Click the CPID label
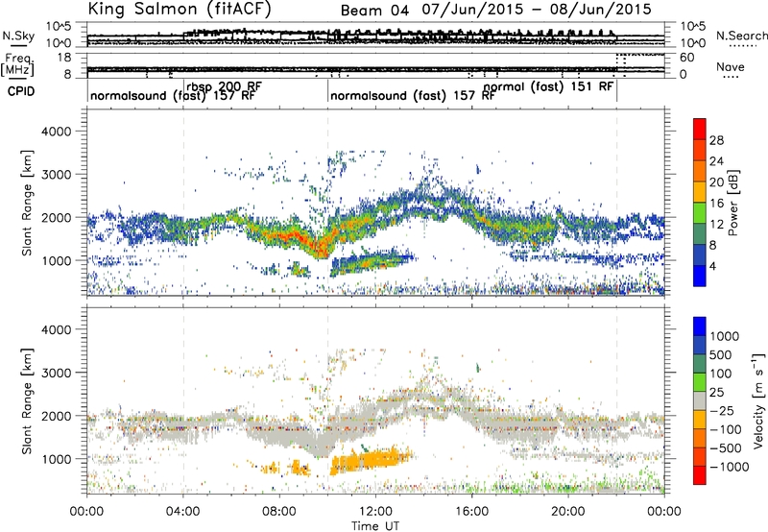768x532 pixels. pyautogui.click(x=21, y=91)
